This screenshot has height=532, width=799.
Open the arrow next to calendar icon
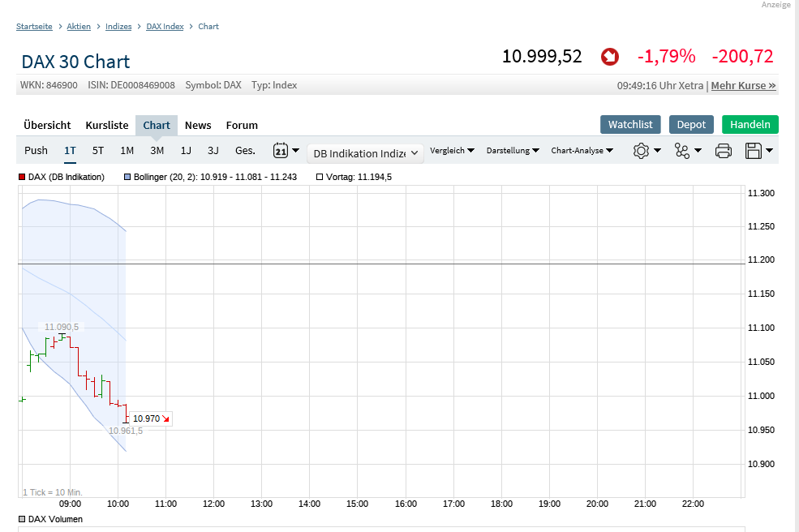pyautogui.click(x=295, y=150)
